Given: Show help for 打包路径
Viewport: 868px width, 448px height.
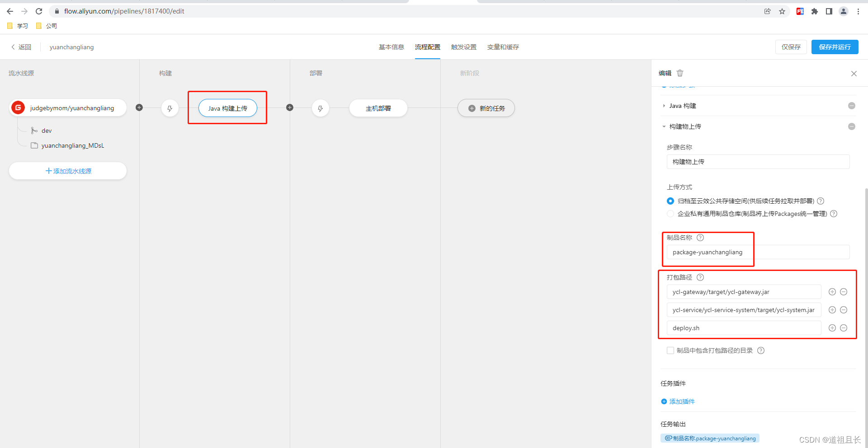Looking at the screenshot, I should pyautogui.click(x=700, y=277).
